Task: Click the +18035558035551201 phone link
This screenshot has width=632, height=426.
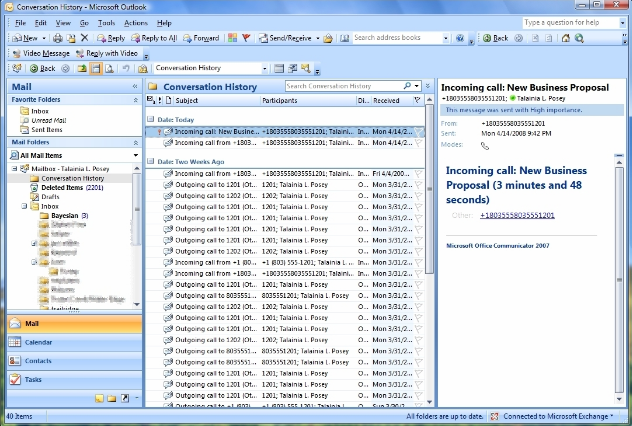Action: pos(517,215)
